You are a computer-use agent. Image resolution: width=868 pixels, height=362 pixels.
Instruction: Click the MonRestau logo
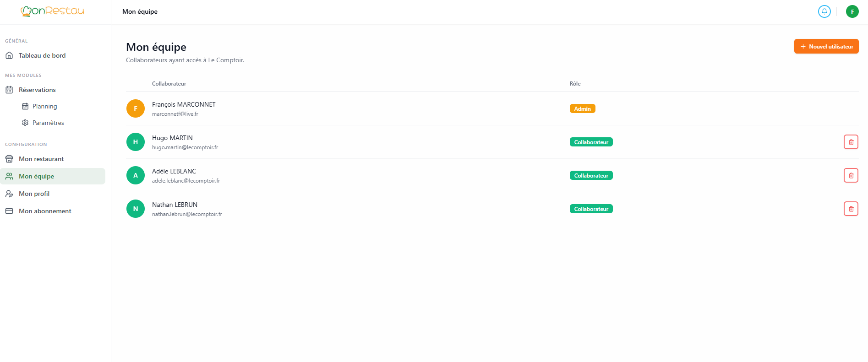tap(52, 11)
